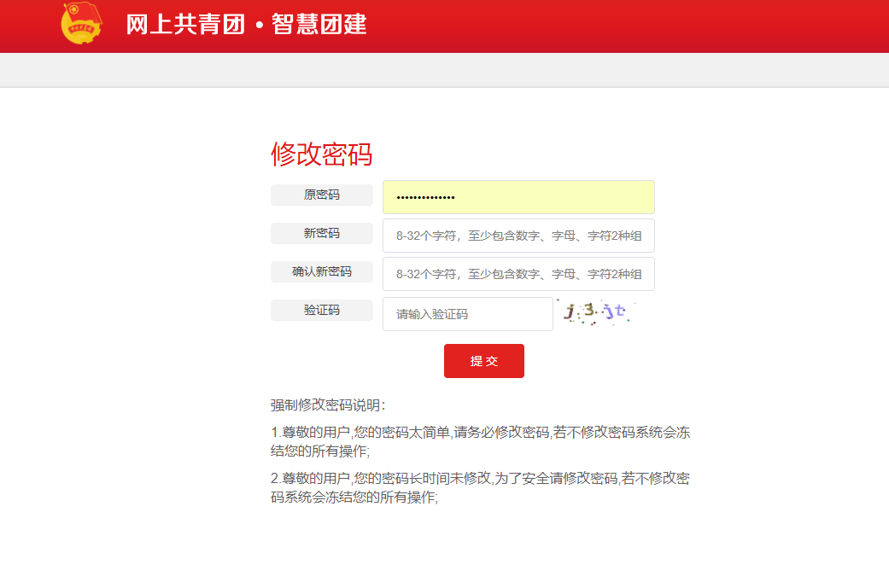Focus the 确认新密码 input field
The height and width of the screenshot is (588, 889).
click(x=518, y=274)
